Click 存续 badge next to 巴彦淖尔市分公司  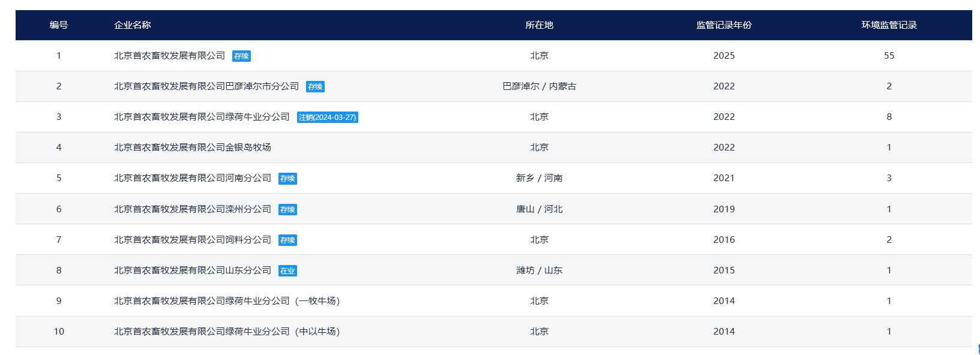315,87
